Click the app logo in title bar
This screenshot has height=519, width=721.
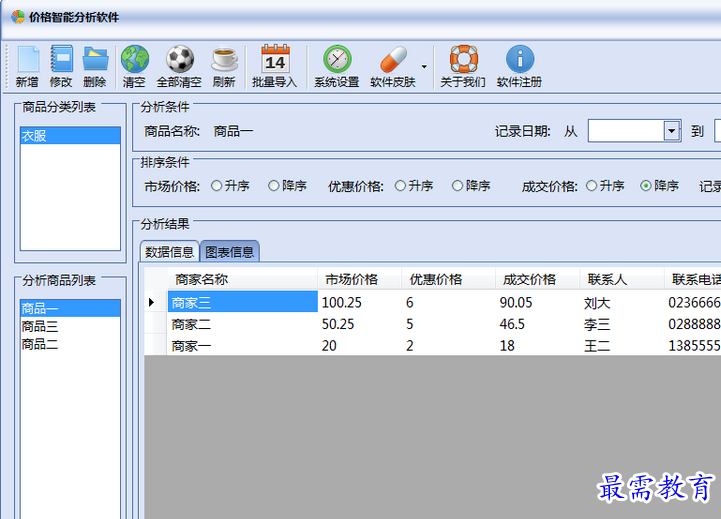[17, 17]
